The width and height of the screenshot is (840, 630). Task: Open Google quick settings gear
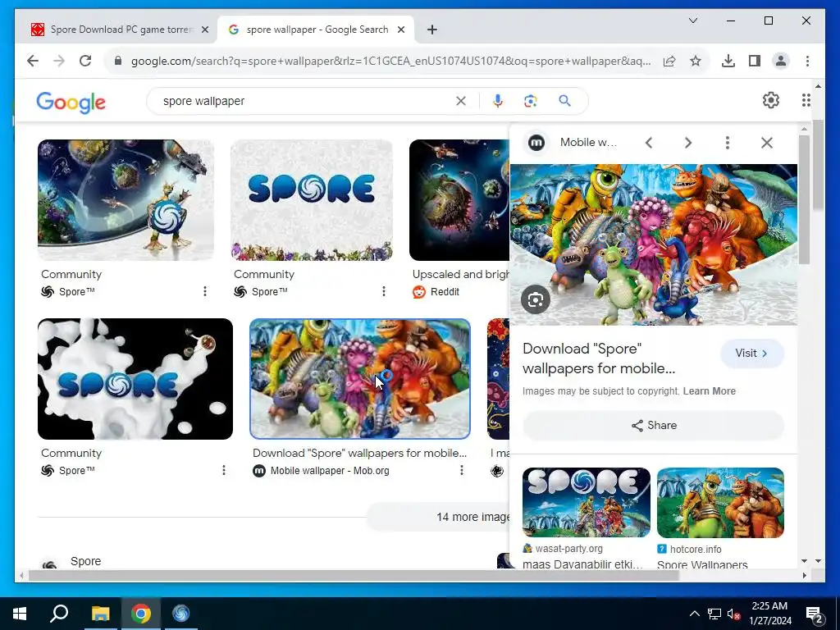[770, 100]
